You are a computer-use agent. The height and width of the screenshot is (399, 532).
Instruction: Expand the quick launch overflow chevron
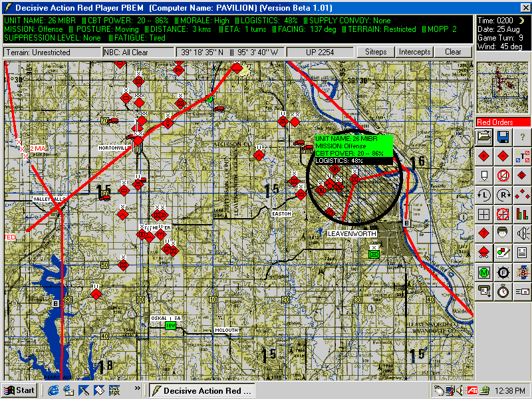click(137, 388)
